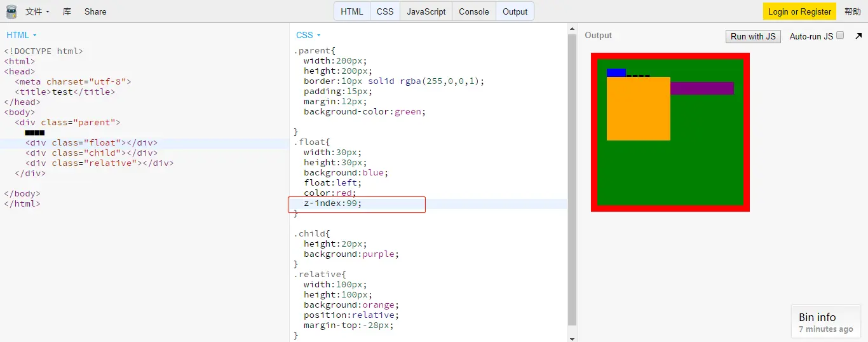Screen dimensions: 868x342
Task: Open the 帮助 help menu
Action: tap(853, 11)
